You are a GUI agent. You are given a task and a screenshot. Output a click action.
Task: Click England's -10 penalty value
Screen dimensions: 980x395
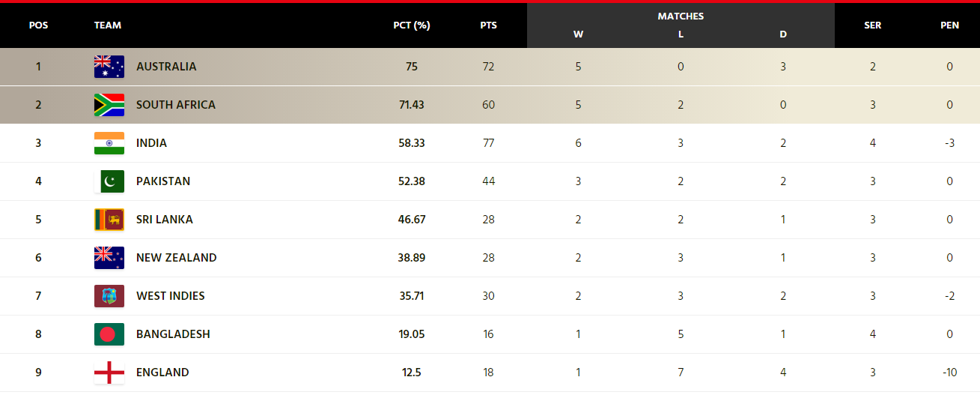click(949, 373)
